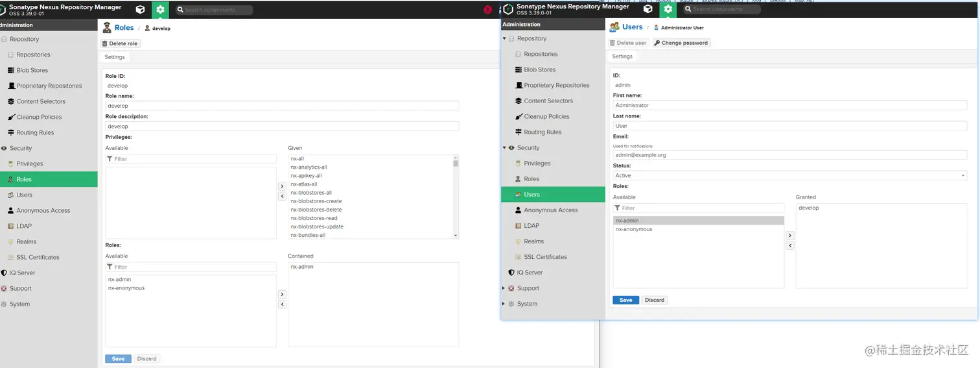
Task: Select nx-anonymous in Users Available roles
Action: click(634, 229)
